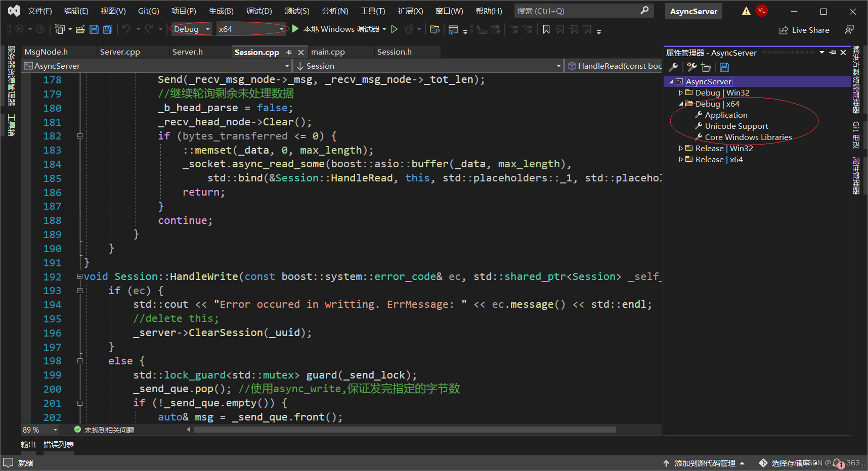868x471 pixels.
Task: Click the Live Share button
Action: pos(804,30)
